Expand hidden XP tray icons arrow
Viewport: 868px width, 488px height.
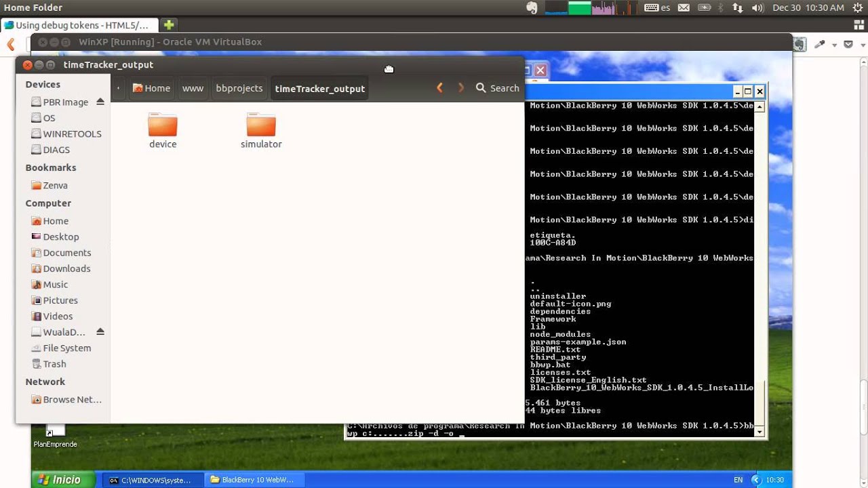756,480
